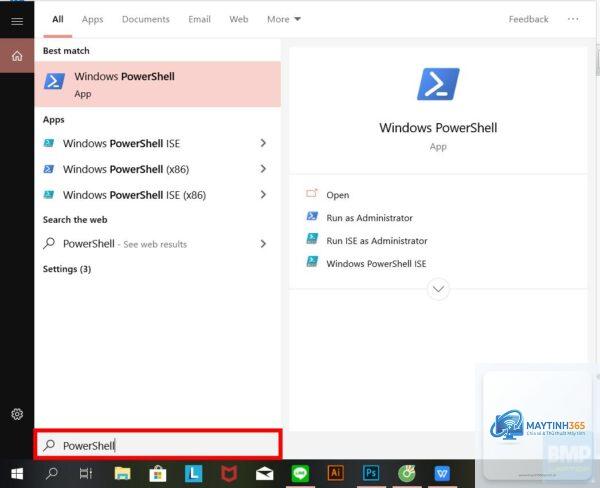Select Windows PowerShell best match result
The width and height of the screenshot is (600, 488).
[158, 84]
